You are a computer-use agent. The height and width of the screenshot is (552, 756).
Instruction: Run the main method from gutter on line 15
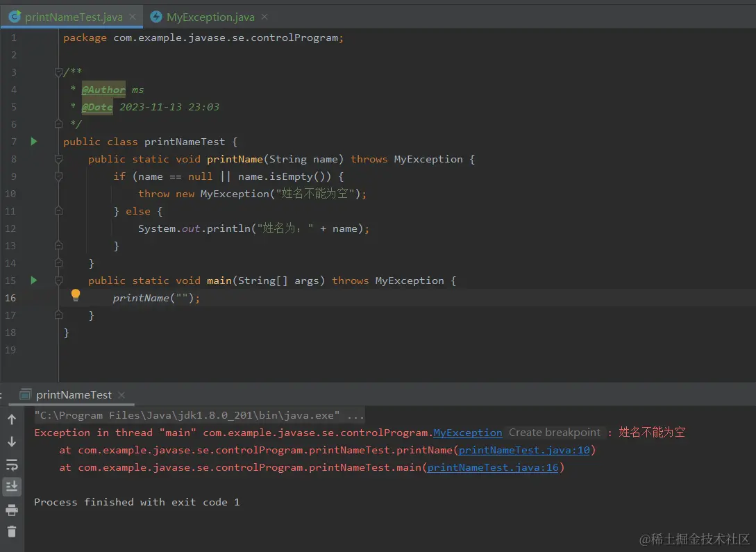pyautogui.click(x=34, y=280)
